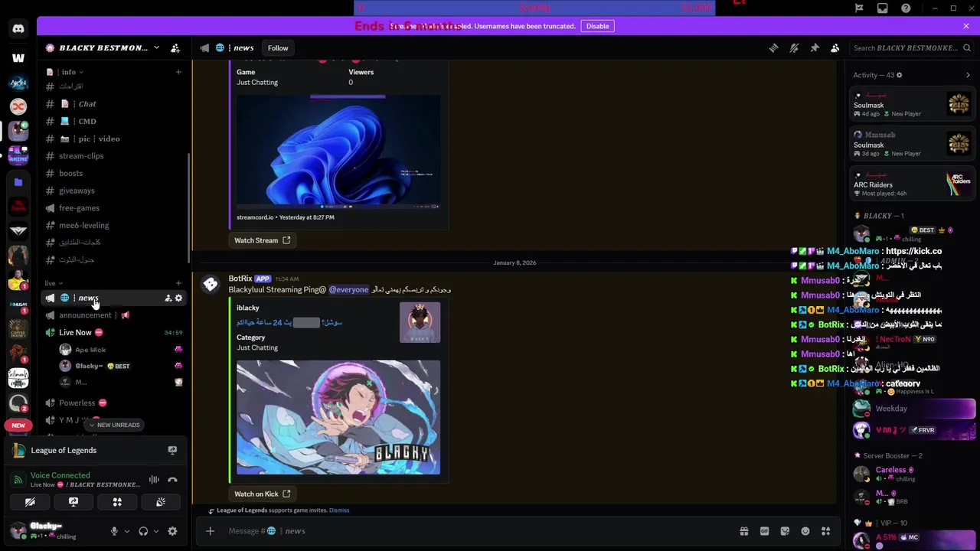The height and width of the screenshot is (551, 980).
Task: Open soundboard in voice panel
Action: point(161,503)
